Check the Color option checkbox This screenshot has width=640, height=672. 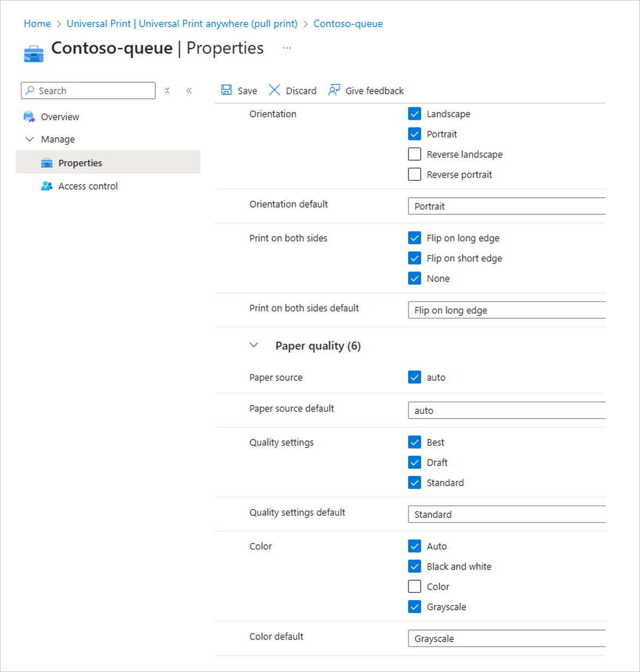click(x=415, y=586)
